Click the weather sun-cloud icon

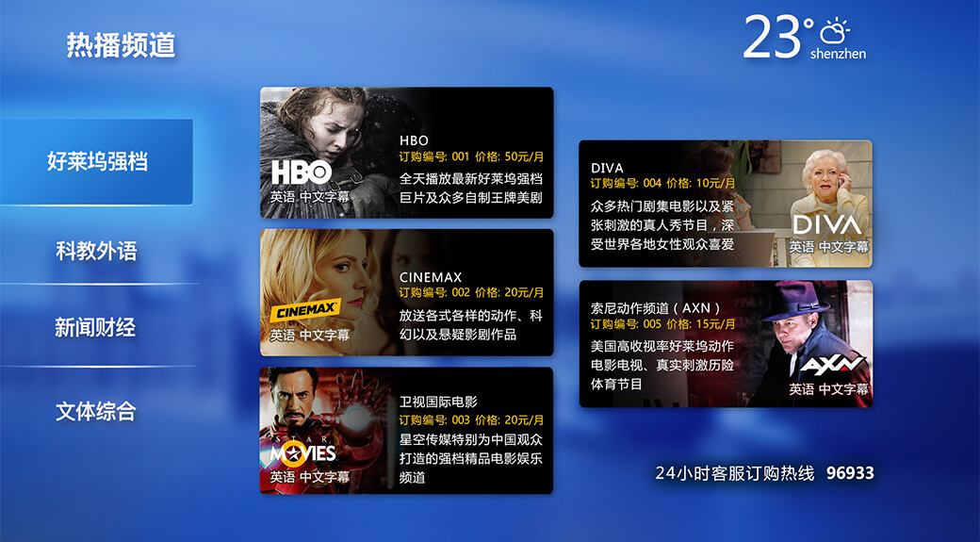click(x=836, y=31)
